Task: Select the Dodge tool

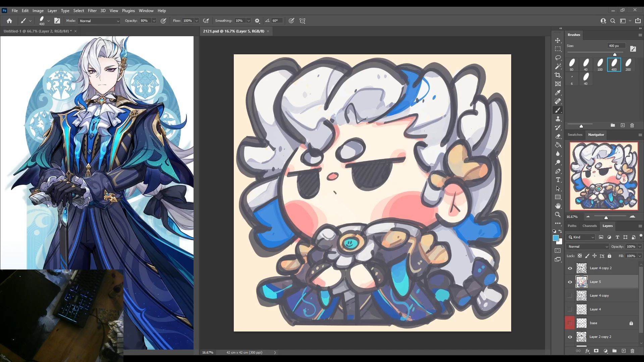Action: pyautogui.click(x=558, y=162)
